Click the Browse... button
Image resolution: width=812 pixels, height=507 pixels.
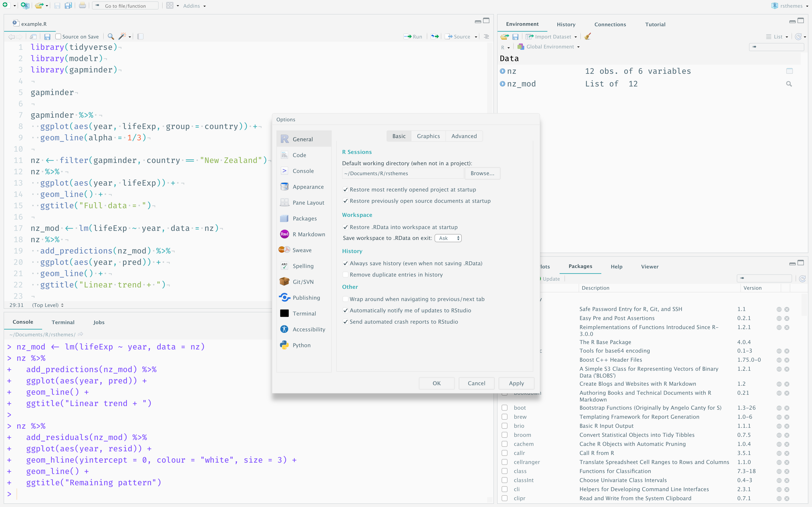pyautogui.click(x=482, y=173)
